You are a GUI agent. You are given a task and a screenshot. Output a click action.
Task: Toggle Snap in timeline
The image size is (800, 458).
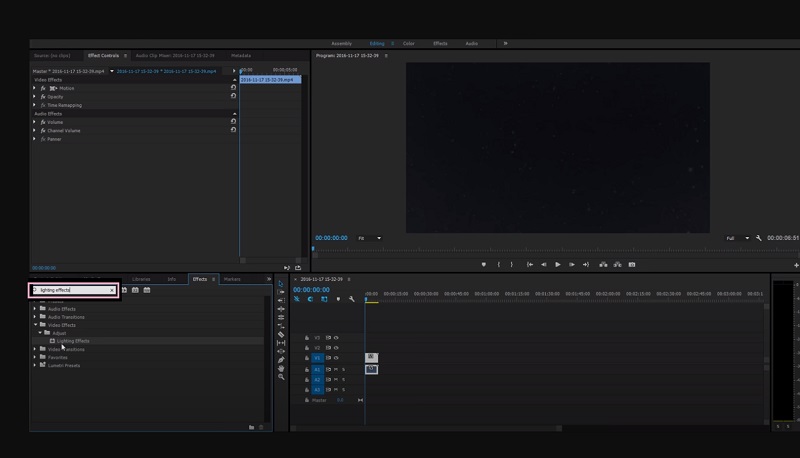coord(310,299)
